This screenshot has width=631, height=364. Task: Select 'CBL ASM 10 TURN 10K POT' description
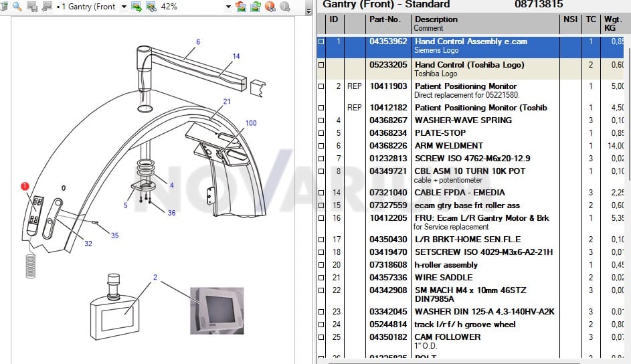pyautogui.click(x=470, y=171)
